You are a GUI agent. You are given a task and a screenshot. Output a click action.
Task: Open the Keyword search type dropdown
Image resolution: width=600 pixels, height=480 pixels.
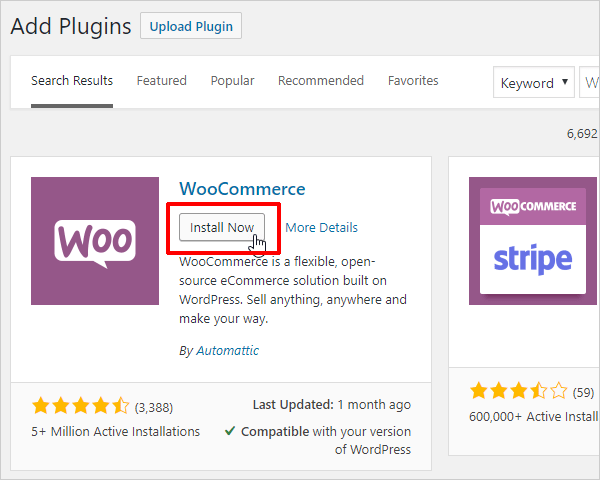(x=535, y=83)
